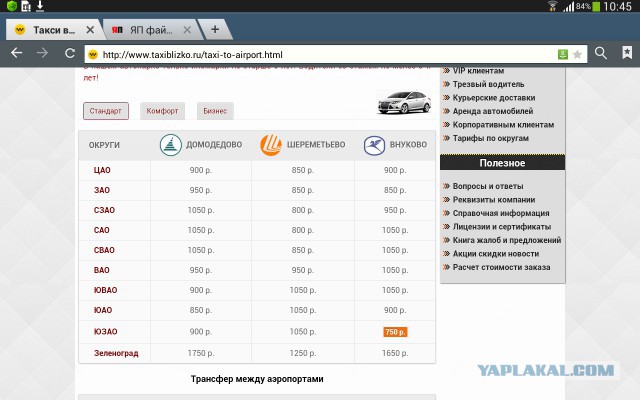The width and height of the screenshot is (640, 400).
Task: Tap the Vnukovo airport logo
Action: point(374,145)
